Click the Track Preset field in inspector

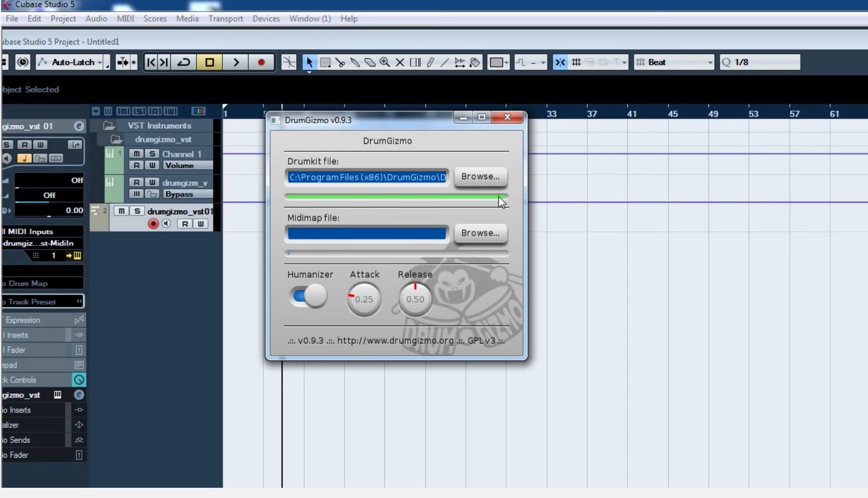click(43, 302)
